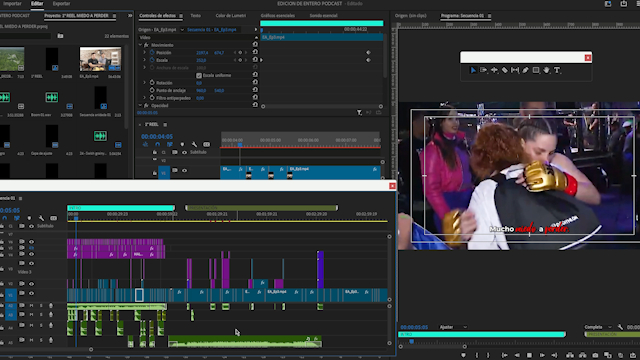Image resolution: width=640 pixels, height=360 pixels.
Task: Toggle Subtítulo track eye visibility
Action: [x=31, y=226]
